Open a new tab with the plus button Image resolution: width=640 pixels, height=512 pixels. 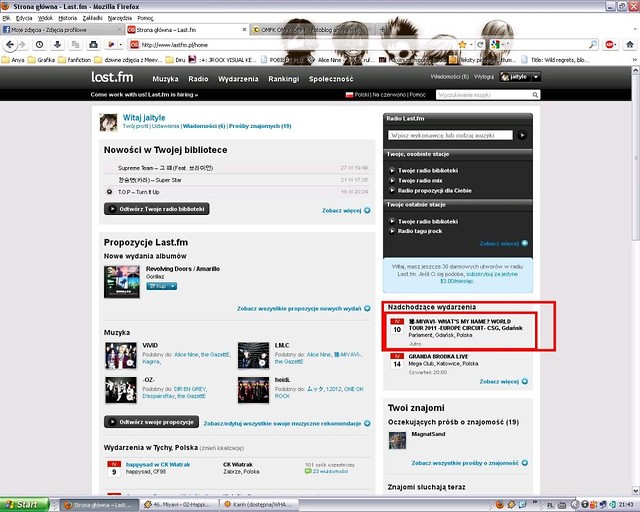[382, 30]
